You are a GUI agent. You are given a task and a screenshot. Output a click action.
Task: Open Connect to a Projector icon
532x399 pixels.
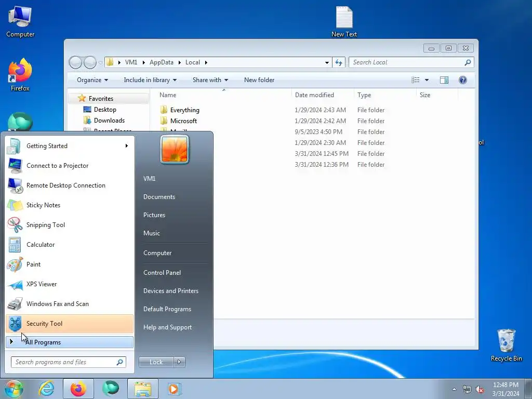(15, 166)
